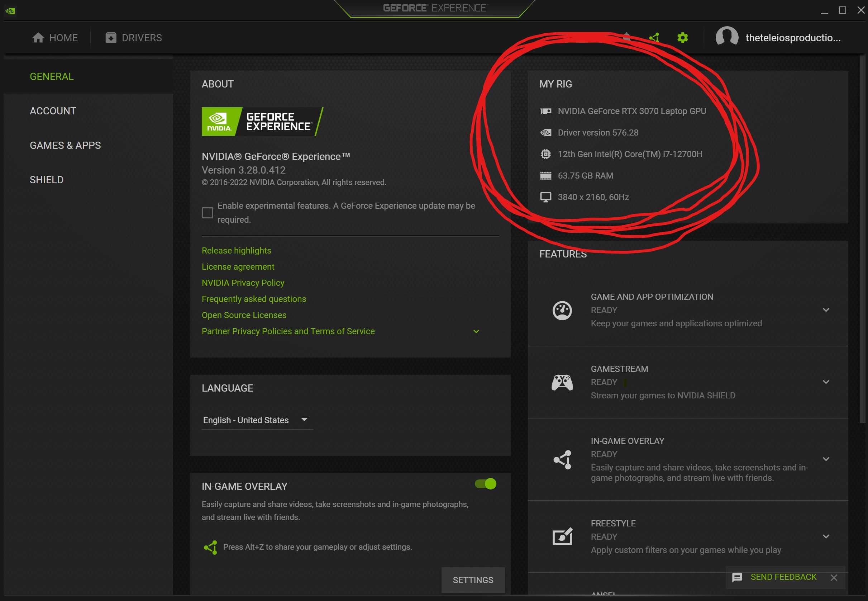
Task: Click the monitor display icon
Action: 545,197
